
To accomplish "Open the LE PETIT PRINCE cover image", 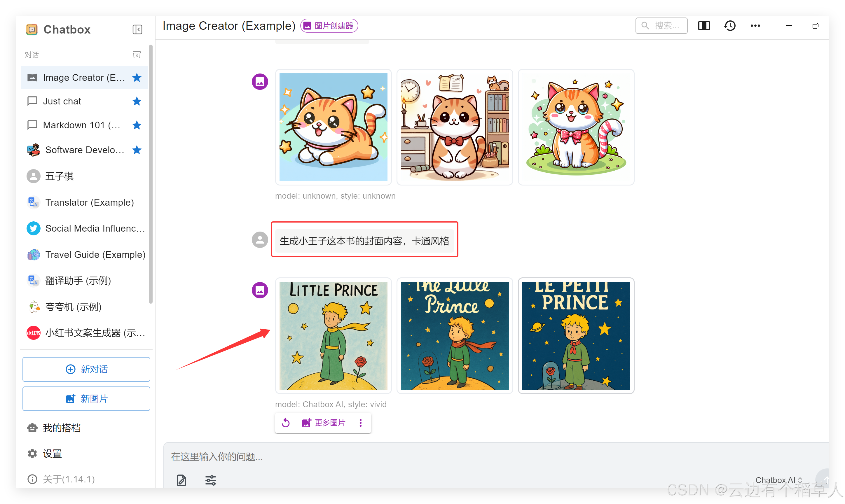I will [576, 335].
